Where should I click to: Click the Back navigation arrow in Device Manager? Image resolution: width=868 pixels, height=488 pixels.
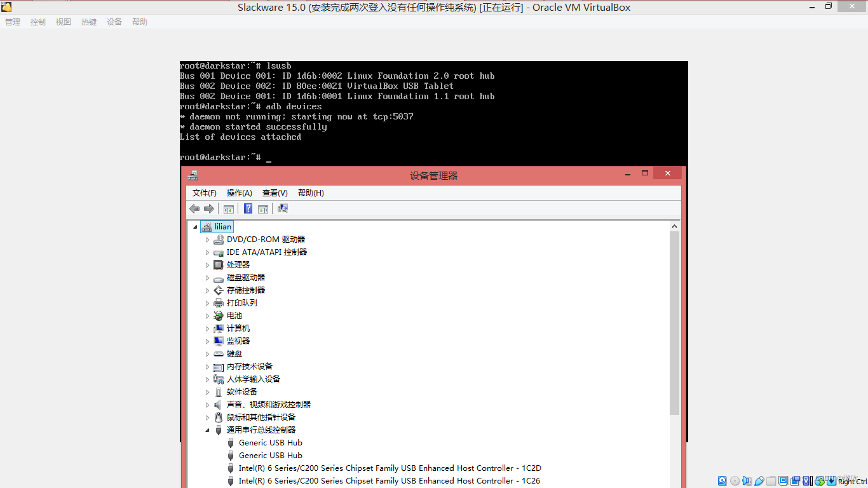point(194,208)
